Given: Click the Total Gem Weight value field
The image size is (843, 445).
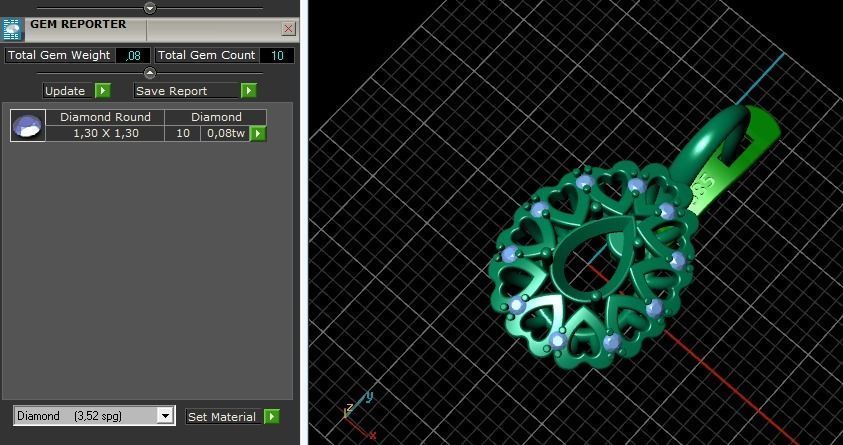Looking at the screenshot, I should click(133, 55).
